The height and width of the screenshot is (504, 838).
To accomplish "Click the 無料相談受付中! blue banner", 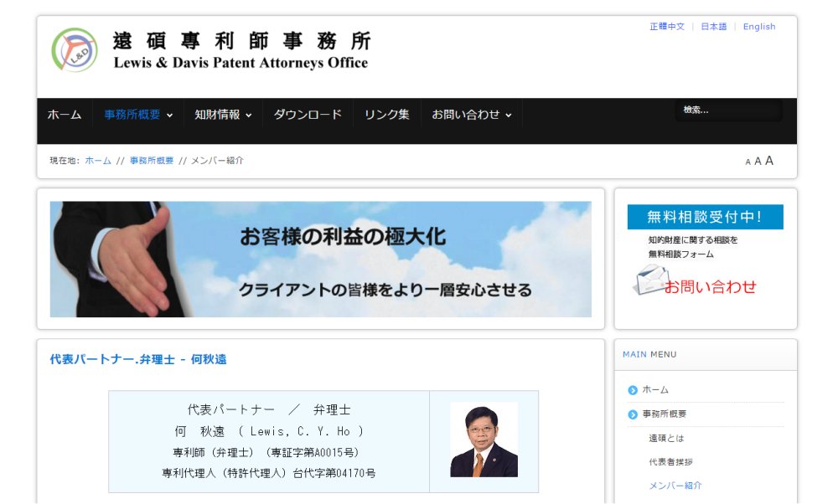I will coord(705,217).
